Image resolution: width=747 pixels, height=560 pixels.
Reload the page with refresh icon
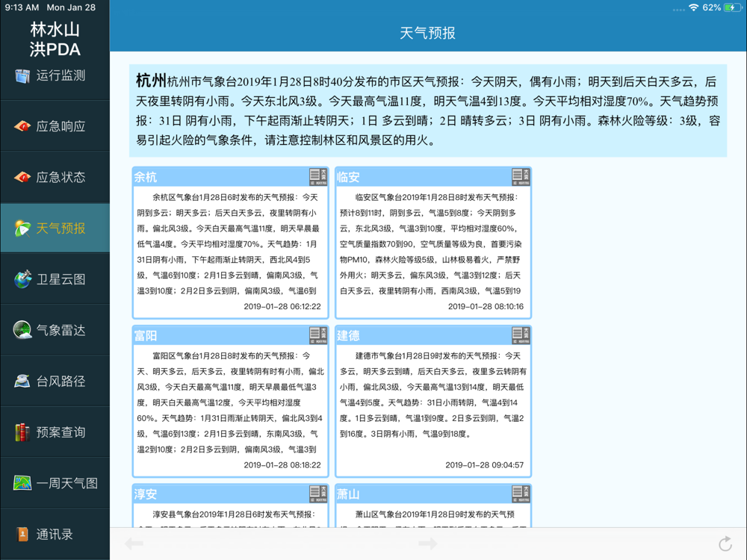click(x=725, y=544)
